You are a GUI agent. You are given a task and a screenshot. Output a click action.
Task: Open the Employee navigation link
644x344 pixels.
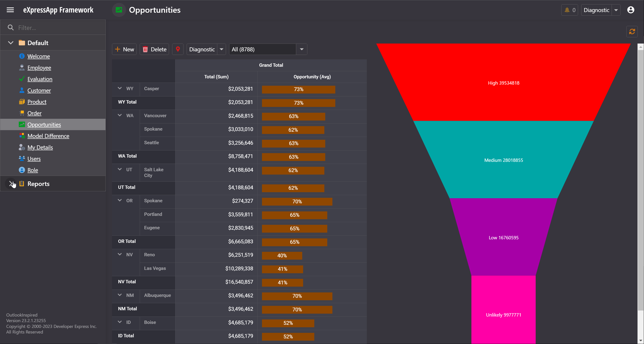(39, 68)
